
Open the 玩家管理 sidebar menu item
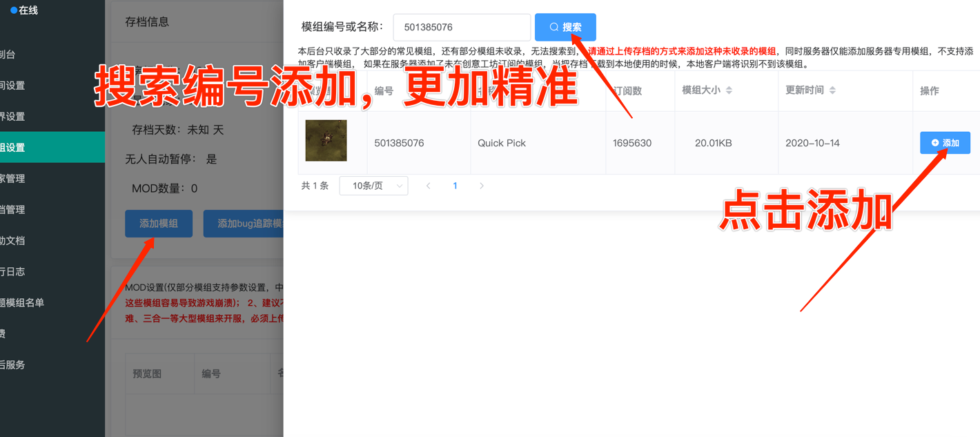click(x=12, y=179)
